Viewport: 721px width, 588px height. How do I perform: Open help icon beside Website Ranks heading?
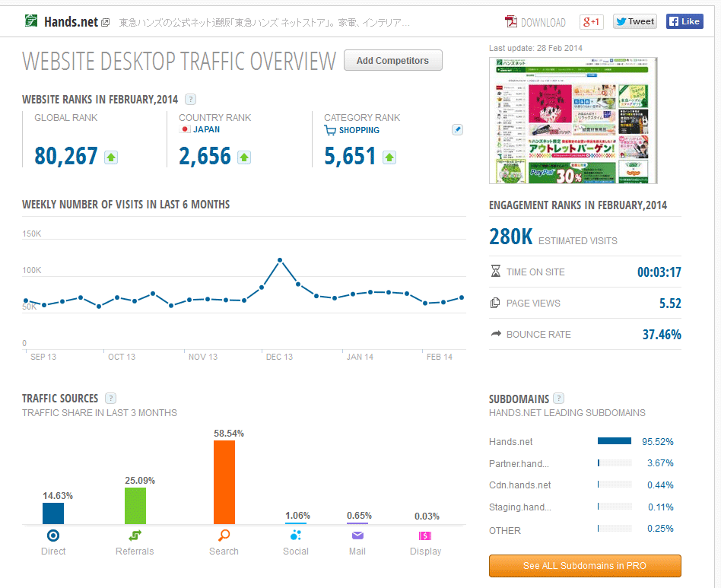point(190,100)
